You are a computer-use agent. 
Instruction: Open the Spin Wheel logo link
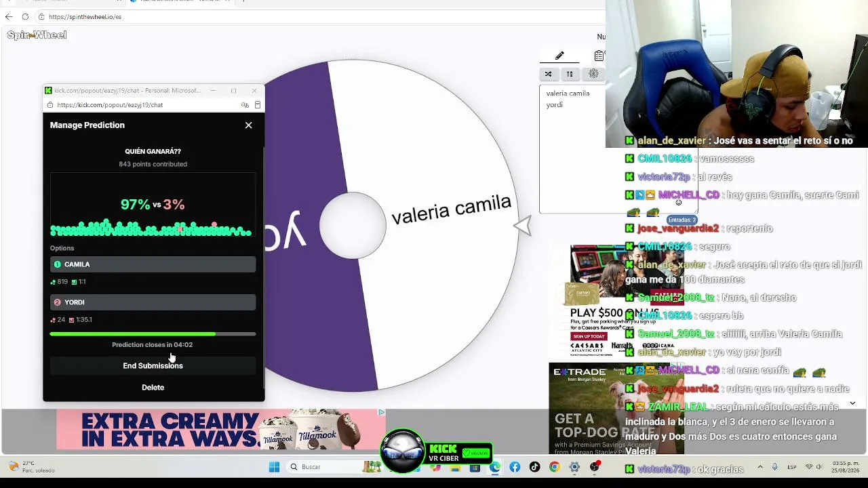(37, 35)
